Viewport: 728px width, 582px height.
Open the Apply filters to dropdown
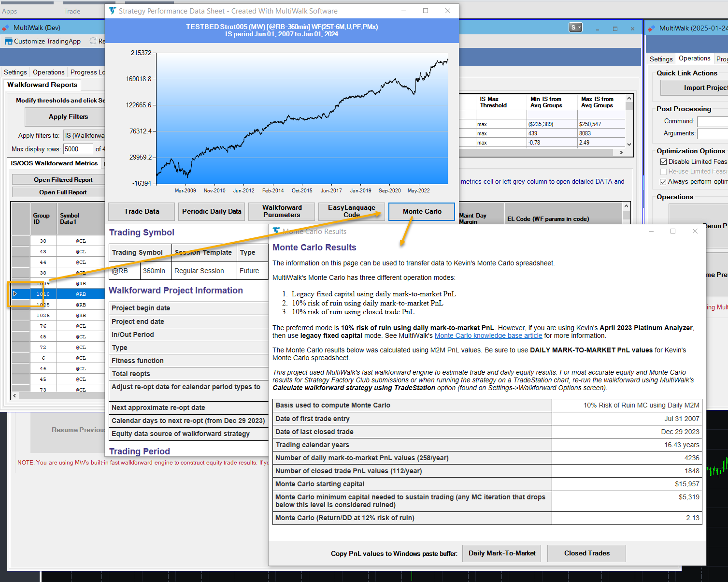pos(85,136)
